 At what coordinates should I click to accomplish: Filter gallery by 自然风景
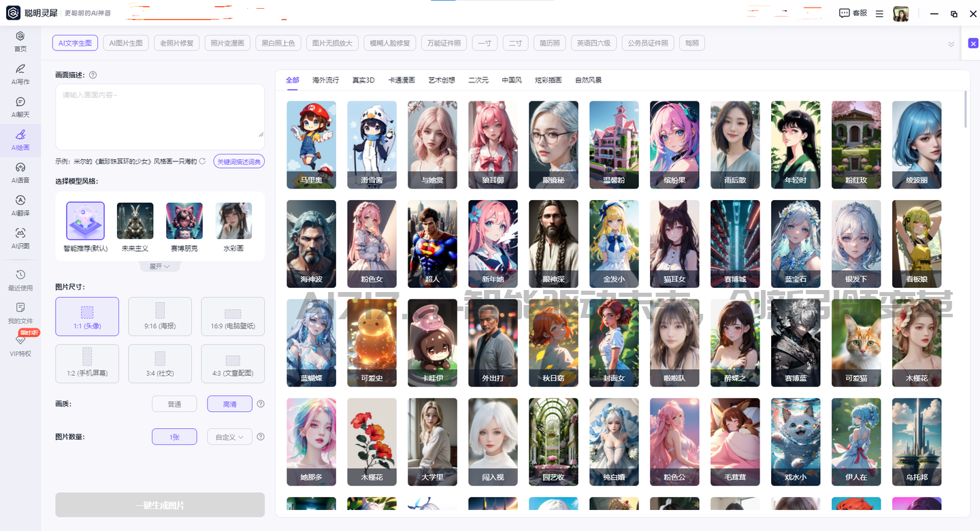[x=588, y=80]
